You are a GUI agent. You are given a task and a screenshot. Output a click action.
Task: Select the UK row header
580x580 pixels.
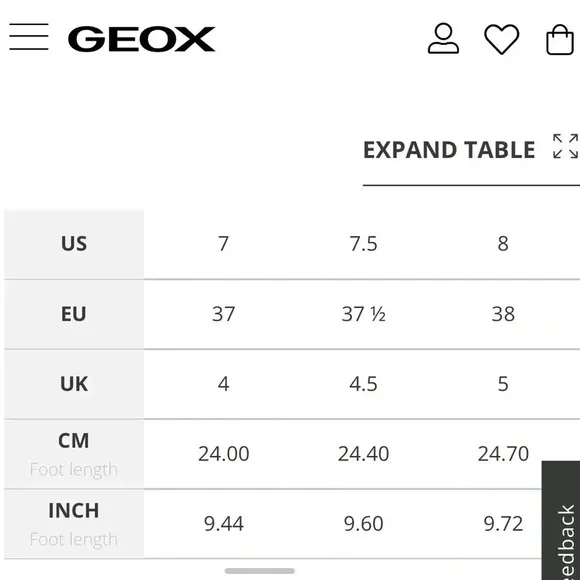[74, 384]
